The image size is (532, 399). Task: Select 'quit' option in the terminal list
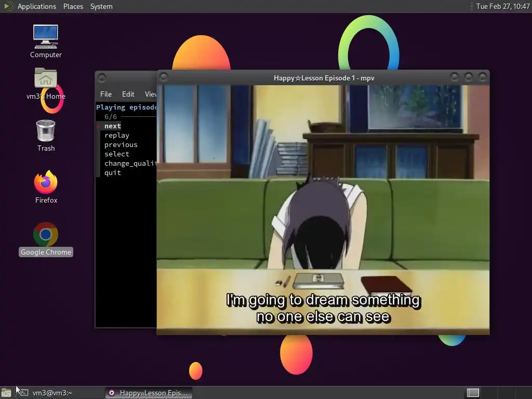pos(112,172)
